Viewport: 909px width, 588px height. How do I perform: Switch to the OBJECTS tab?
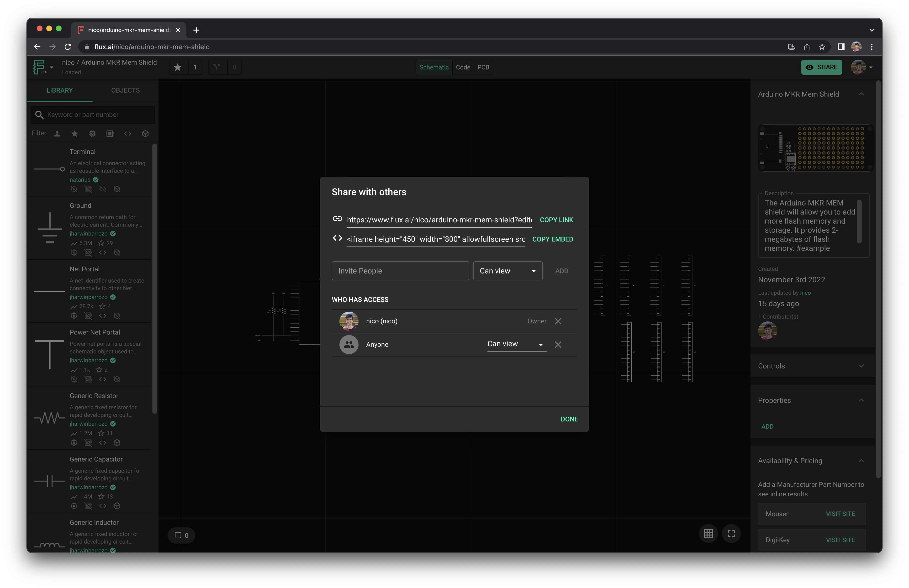pos(125,90)
